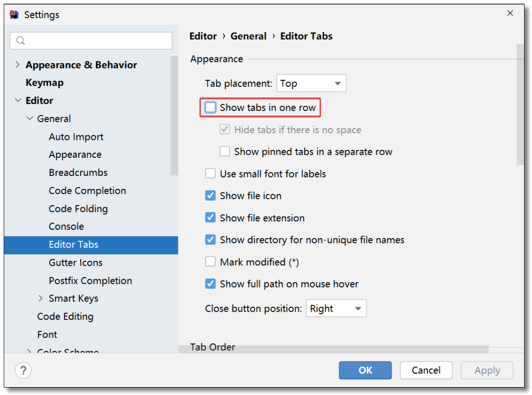Image resolution: width=532 pixels, height=395 pixels.
Task: Click the Editor breadcrumb
Action: [203, 36]
